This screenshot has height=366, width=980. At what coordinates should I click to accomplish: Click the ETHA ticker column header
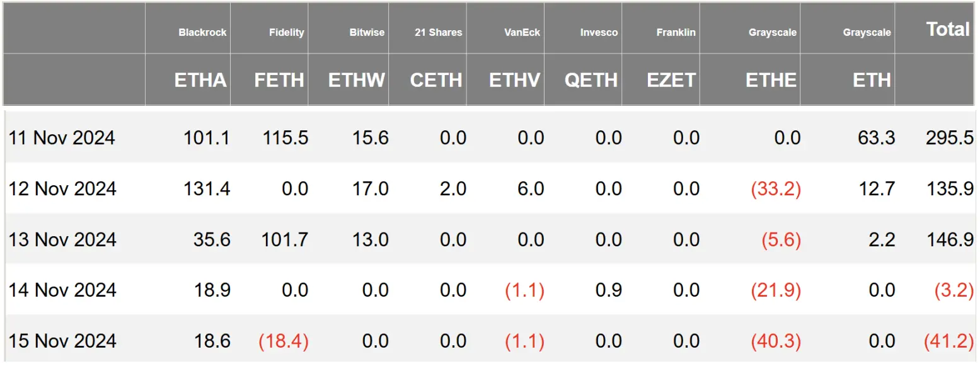(200, 80)
